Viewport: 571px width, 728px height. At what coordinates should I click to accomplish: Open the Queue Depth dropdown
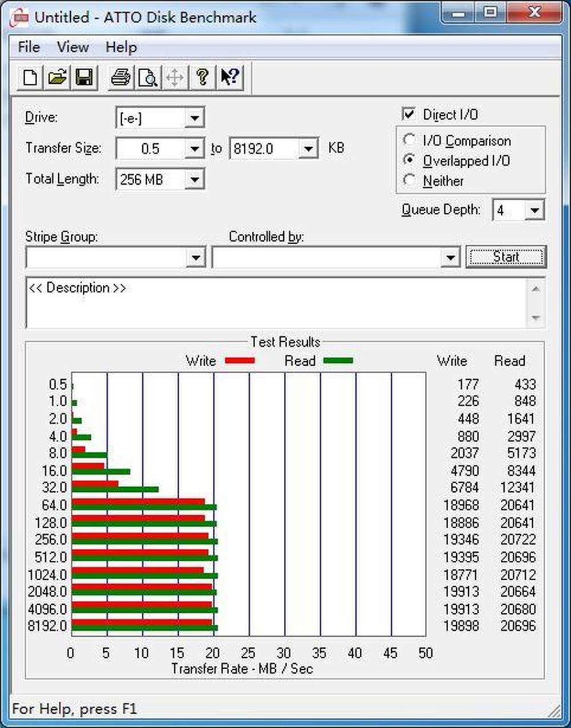click(534, 210)
